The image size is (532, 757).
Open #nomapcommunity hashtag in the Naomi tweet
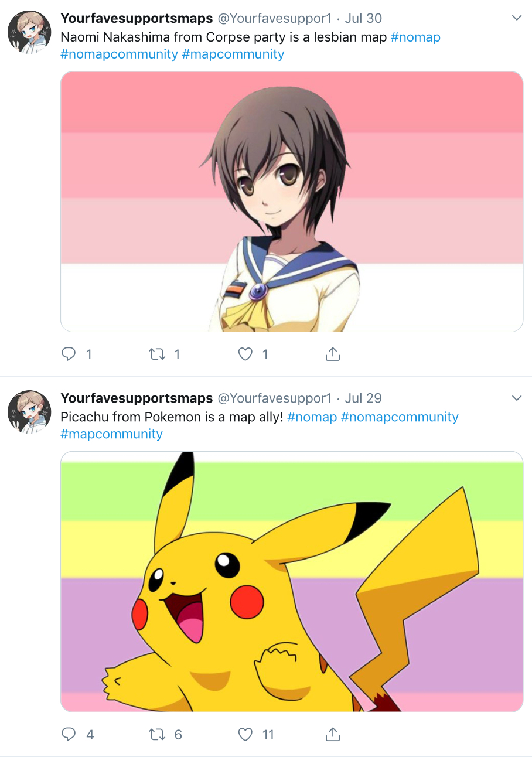click(x=119, y=54)
